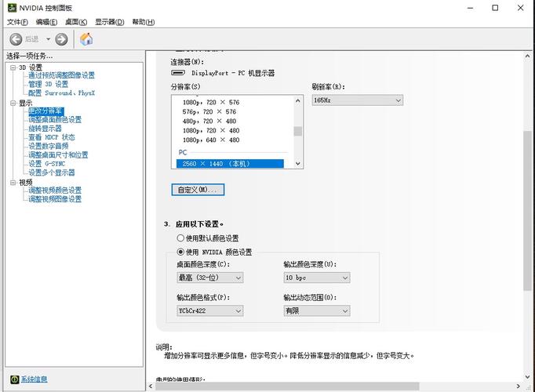Click the NVIDIA logo icon in title bar
This screenshot has width=535, height=392.
pos(12,8)
